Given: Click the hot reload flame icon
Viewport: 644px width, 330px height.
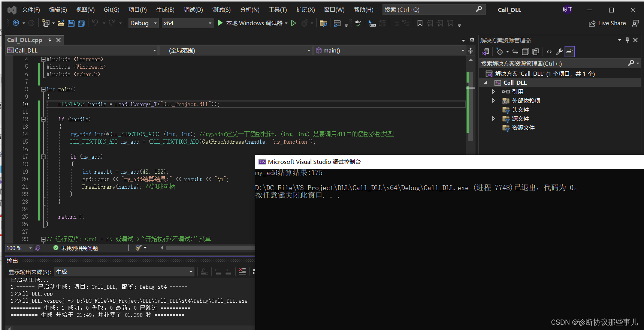Looking at the screenshot, I should [305, 23].
